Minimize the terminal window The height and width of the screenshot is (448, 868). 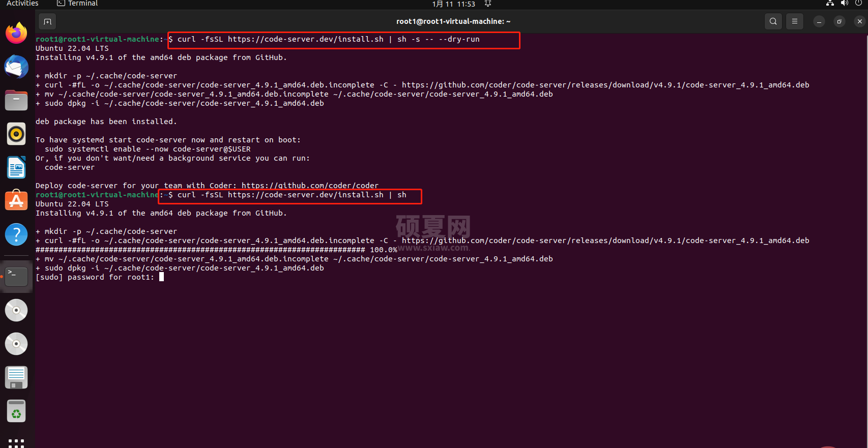pos(819,21)
